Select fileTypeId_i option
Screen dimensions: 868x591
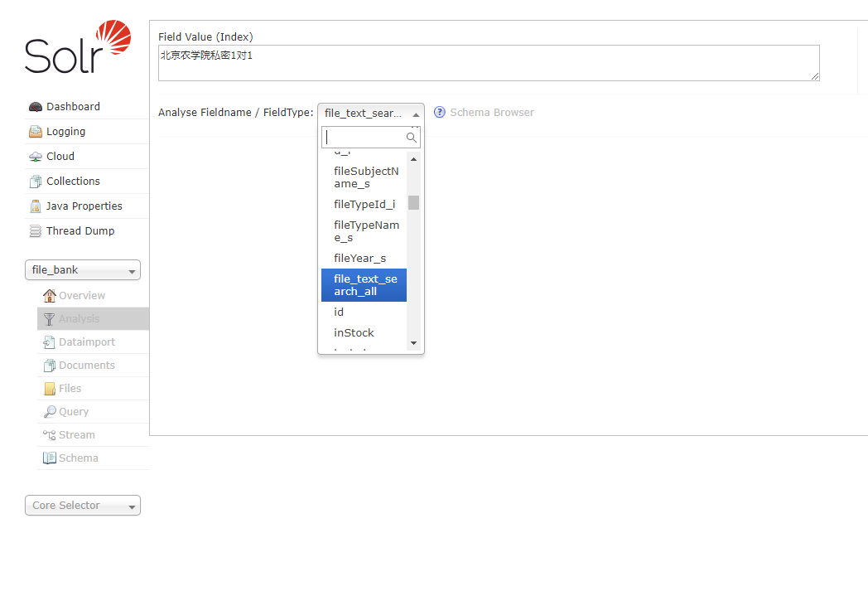pos(364,205)
